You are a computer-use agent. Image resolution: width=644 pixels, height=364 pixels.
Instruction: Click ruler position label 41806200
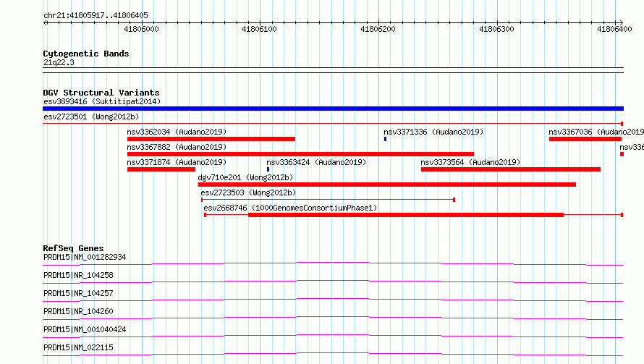coord(378,29)
